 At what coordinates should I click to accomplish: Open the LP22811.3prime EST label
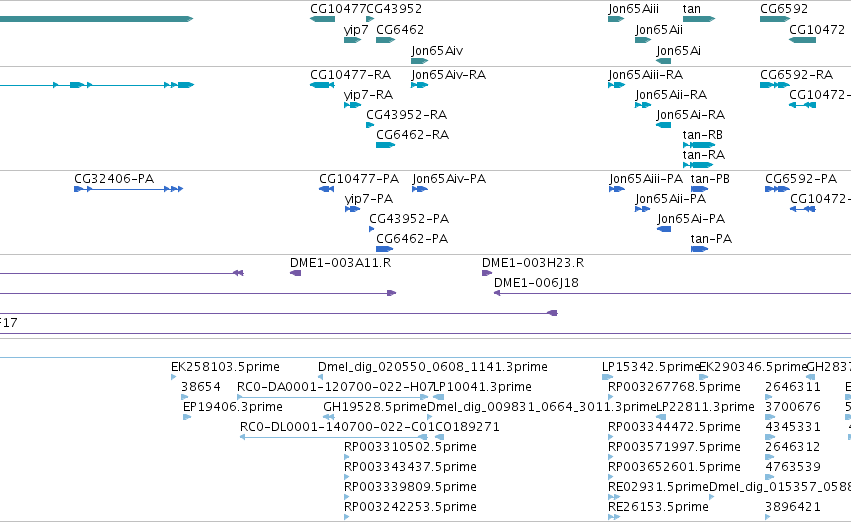706,407
